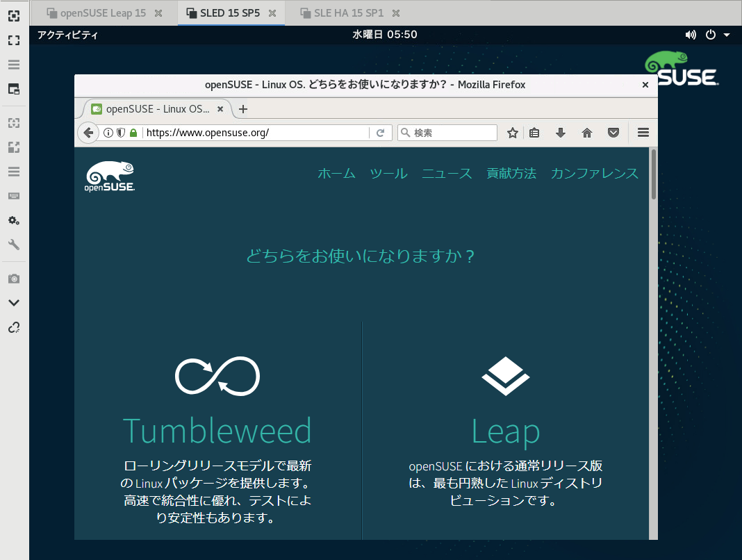This screenshot has height=560, width=742.
Task: Click the power icon in the top bar
Action: [710, 35]
